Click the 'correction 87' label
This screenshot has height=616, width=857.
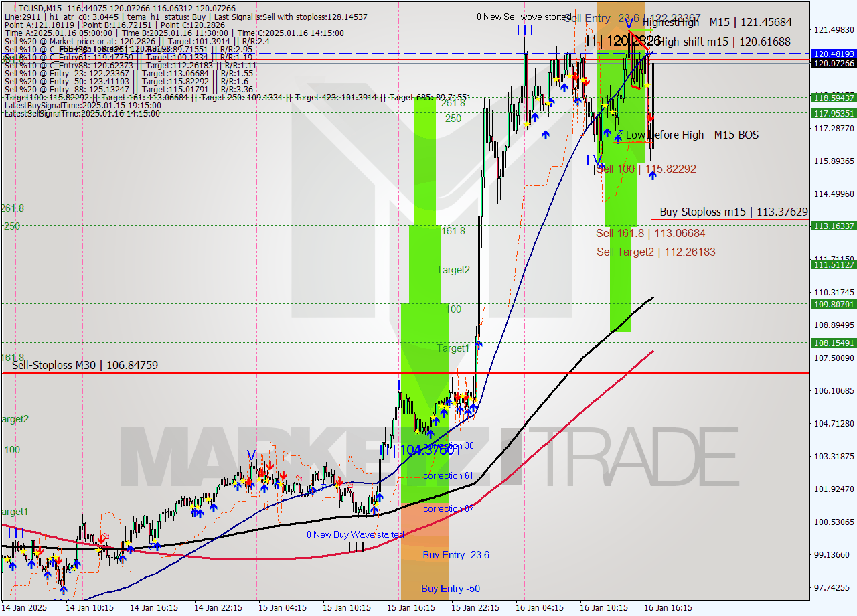[x=449, y=508]
